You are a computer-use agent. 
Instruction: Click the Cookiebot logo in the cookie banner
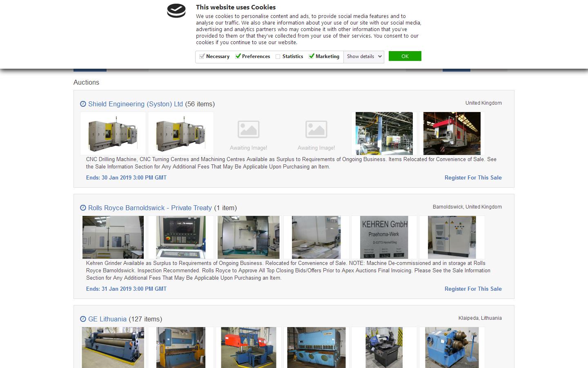tap(176, 11)
